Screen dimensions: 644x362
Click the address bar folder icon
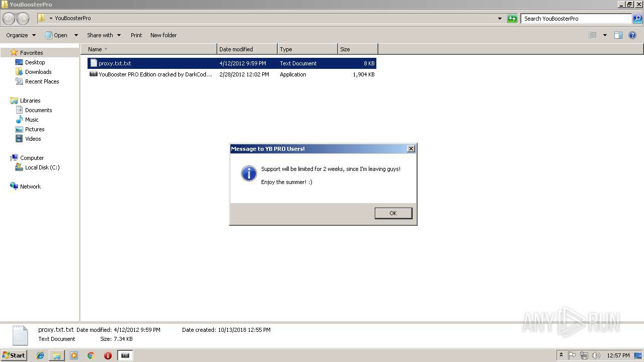pos(41,18)
